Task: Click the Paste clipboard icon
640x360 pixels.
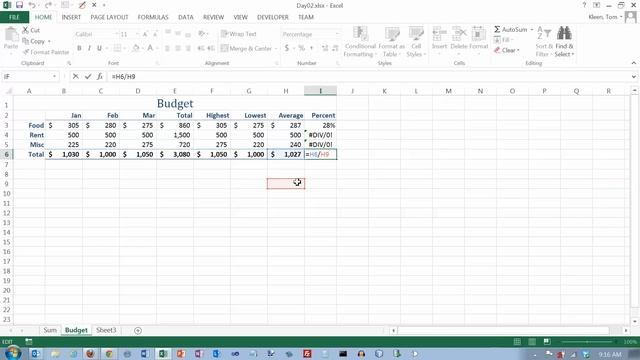Action: point(11,35)
